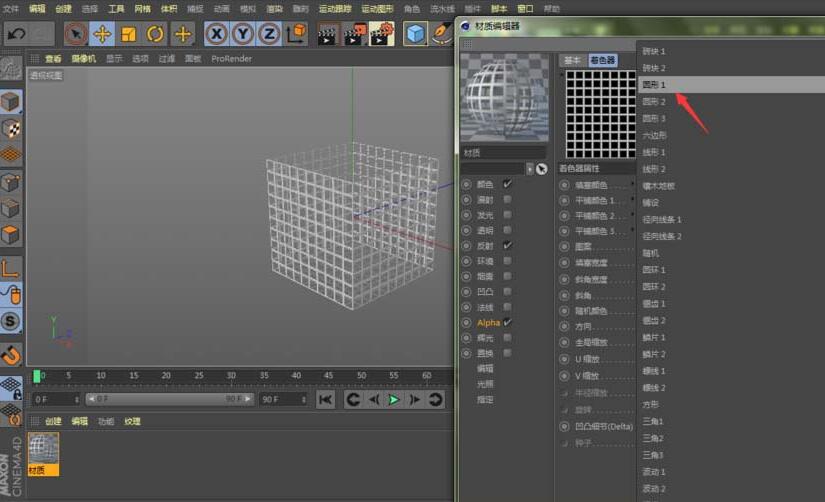Select the Edges mode cube icon
Viewport: 825px width, 502px height.
[x=11, y=208]
